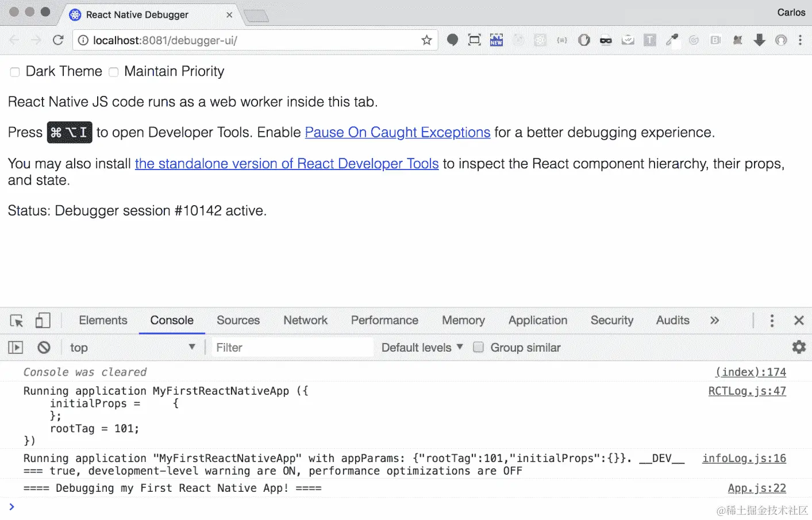Show more DevTools tabs via chevron

click(714, 320)
